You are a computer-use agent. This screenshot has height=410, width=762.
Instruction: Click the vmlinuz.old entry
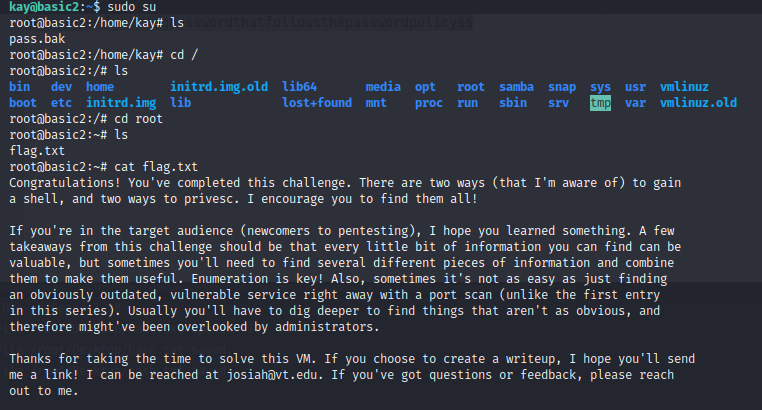tap(699, 103)
